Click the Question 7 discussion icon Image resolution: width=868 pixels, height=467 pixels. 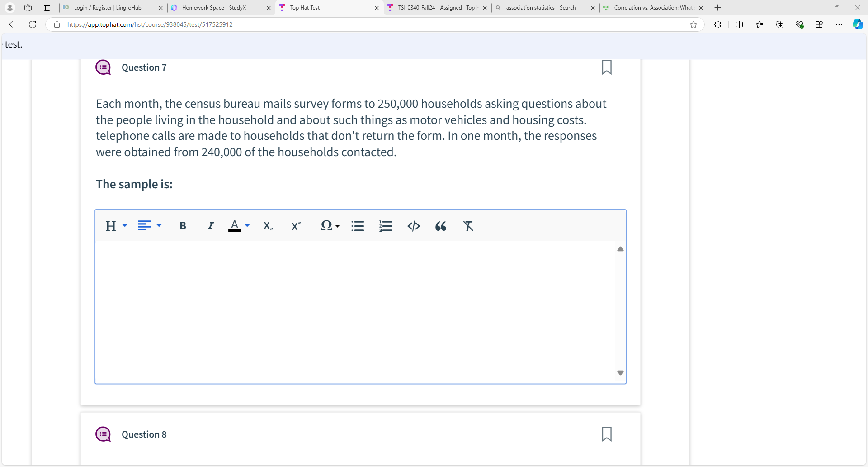(103, 67)
